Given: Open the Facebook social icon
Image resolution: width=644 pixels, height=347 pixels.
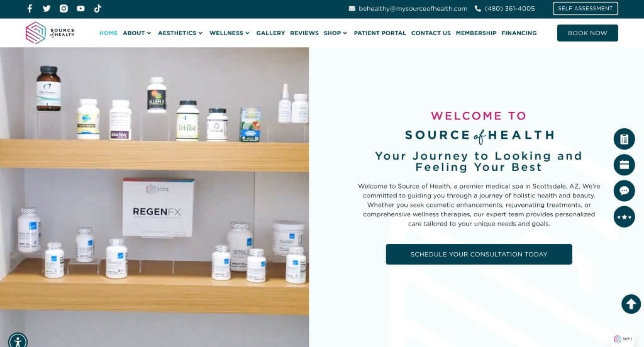Looking at the screenshot, I should [x=30, y=9].
